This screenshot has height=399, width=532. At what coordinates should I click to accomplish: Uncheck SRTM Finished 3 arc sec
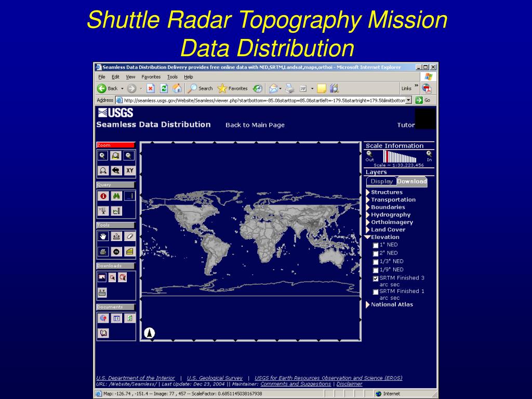tap(375, 278)
